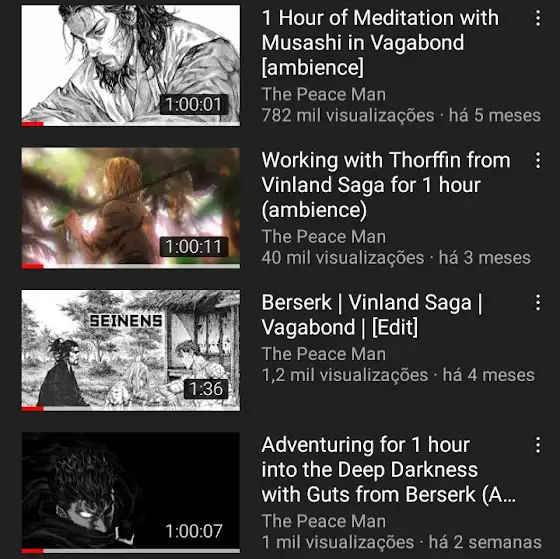Select title "Berserk | Vinland Saga | Vagabond | [Edit]"
Image resolution: width=560 pixels, height=559 pixels.
(372, 315)
